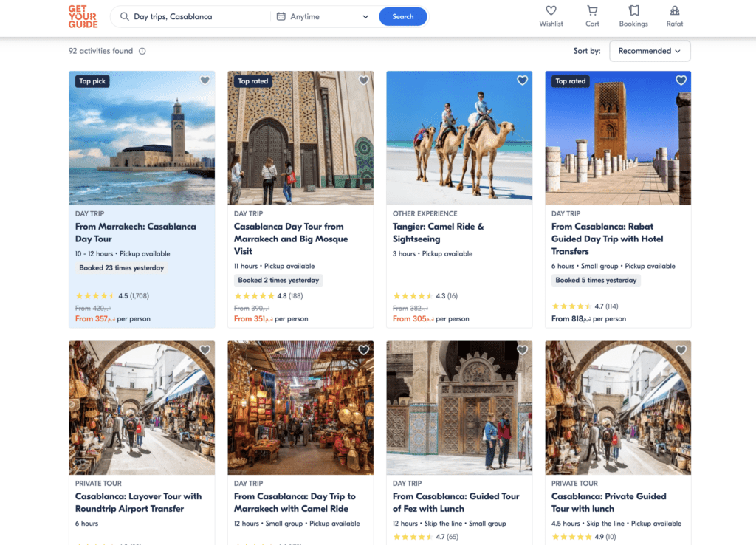
Task: Open Casablanca: Private Guided Tour with lunch
Action: click(608, 502)
